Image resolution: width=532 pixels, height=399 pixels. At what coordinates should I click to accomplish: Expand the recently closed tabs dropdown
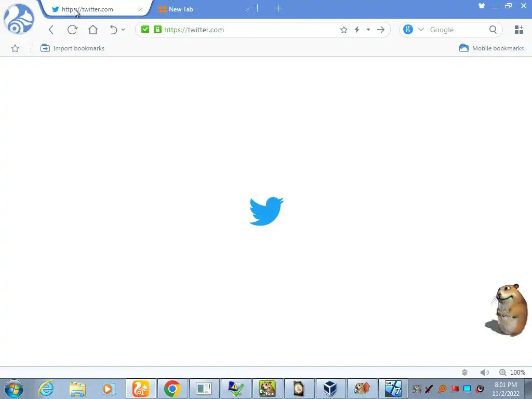coord(123,30)
